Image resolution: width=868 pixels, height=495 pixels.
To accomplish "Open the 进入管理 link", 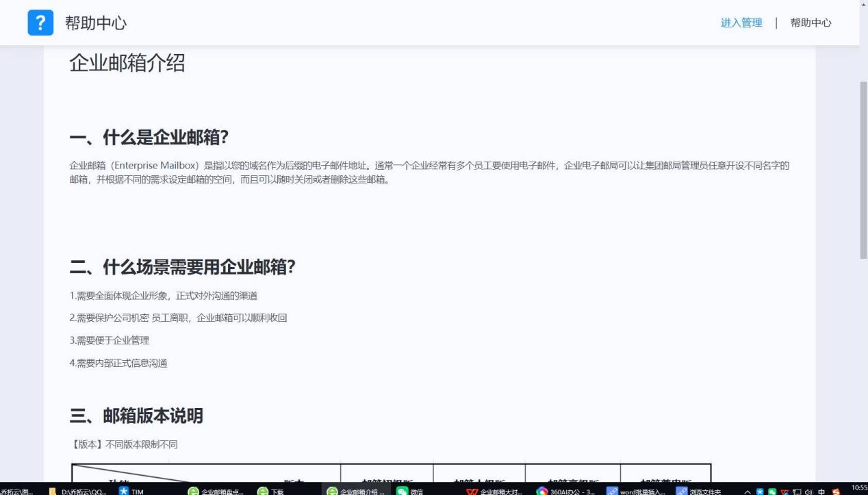I will click(741, 23).
